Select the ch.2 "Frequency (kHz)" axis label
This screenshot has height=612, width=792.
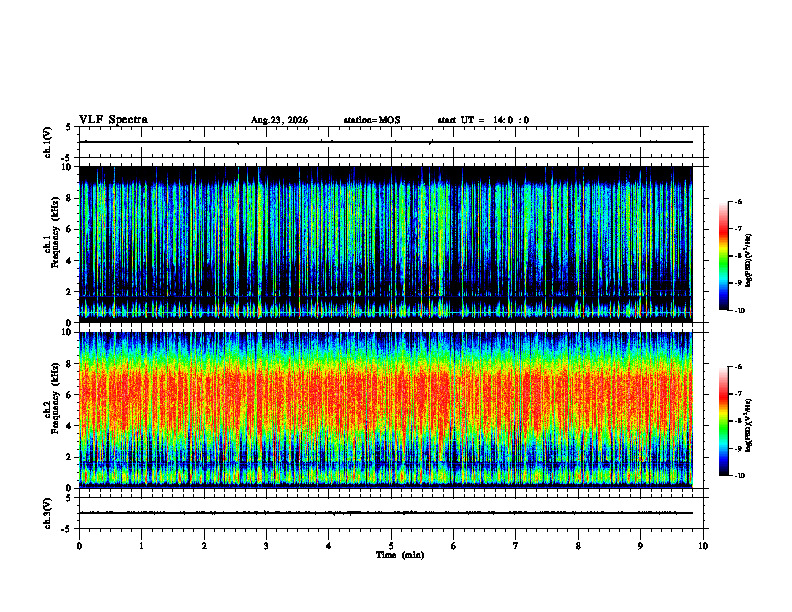(x=55, y=398)
